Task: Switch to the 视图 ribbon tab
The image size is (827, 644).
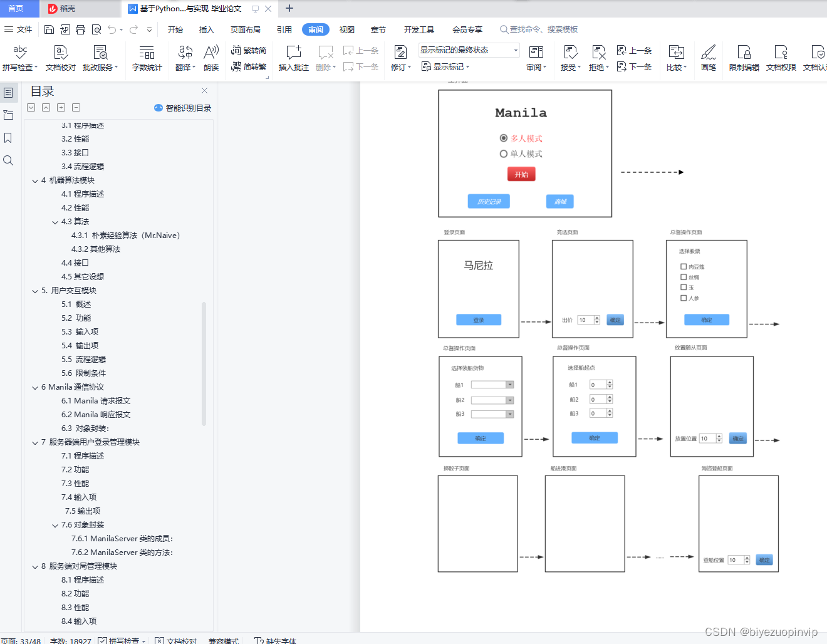Action: pos(347,29)
